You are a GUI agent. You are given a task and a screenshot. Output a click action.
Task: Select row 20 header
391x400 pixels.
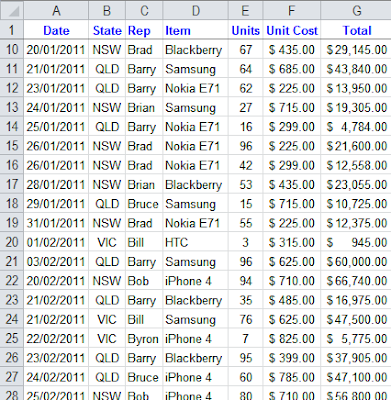(12, 242)
